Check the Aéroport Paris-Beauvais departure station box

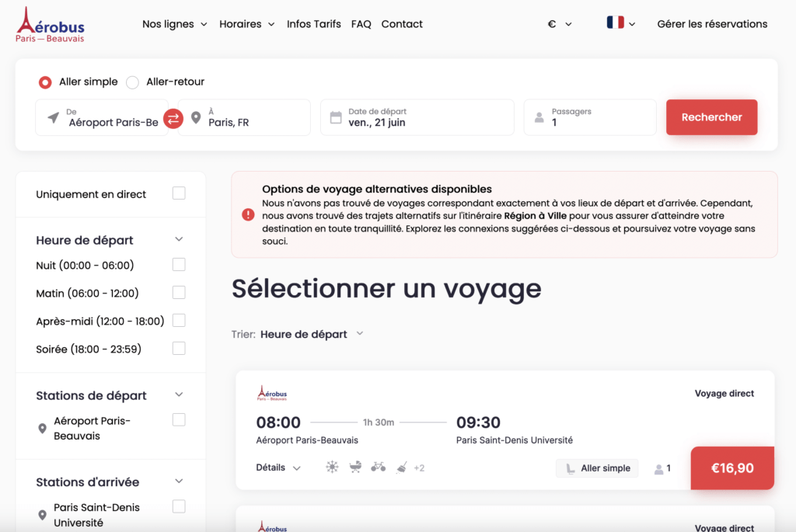tap(179, 420)
